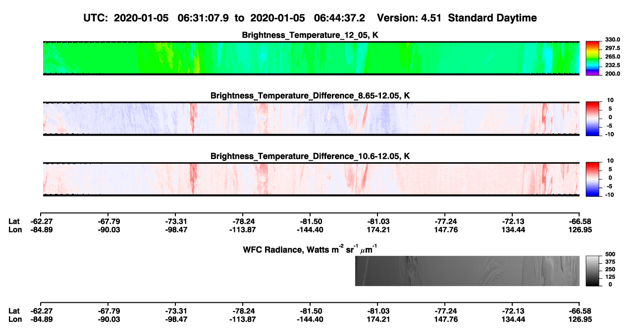Select the Brightness_Temperature_12_05, K panel title
The image size is (644, 330).
[311, 35]
